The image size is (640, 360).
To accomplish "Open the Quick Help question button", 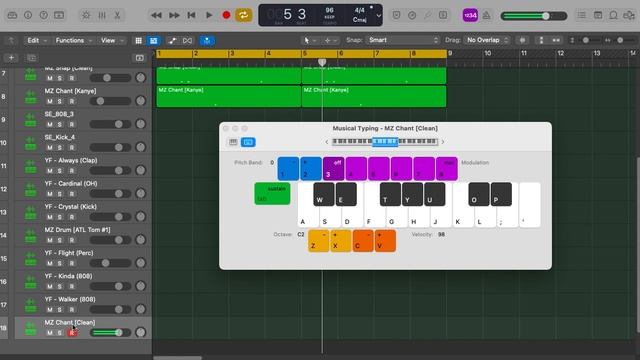I will 43,16.
